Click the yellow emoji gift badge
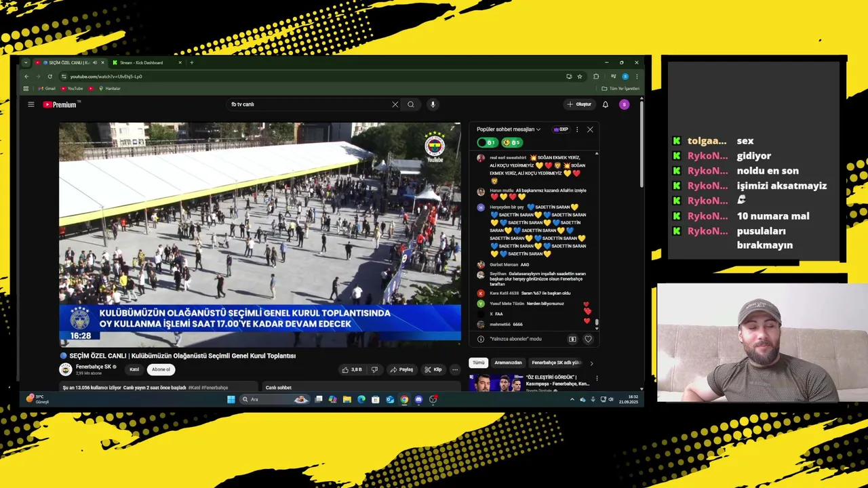The height and width of the screenshot is (488, 868). point(511,142)
